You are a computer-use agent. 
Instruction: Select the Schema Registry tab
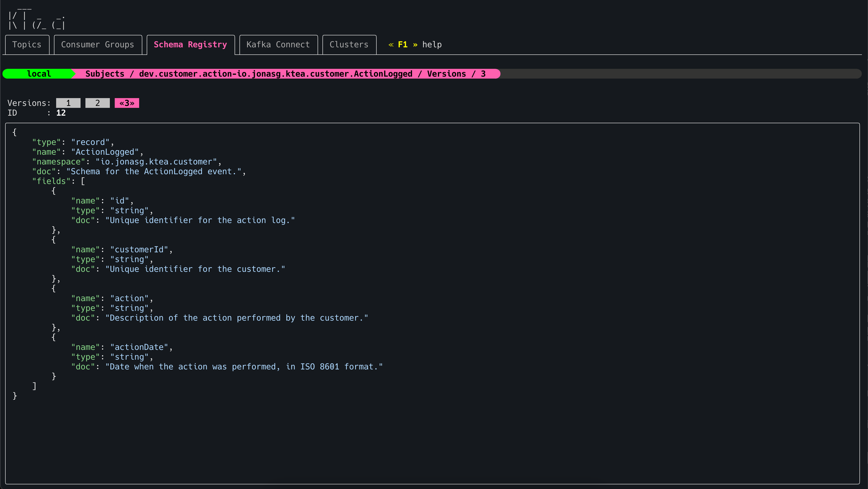pyautogui.click(x=190, y=44)
